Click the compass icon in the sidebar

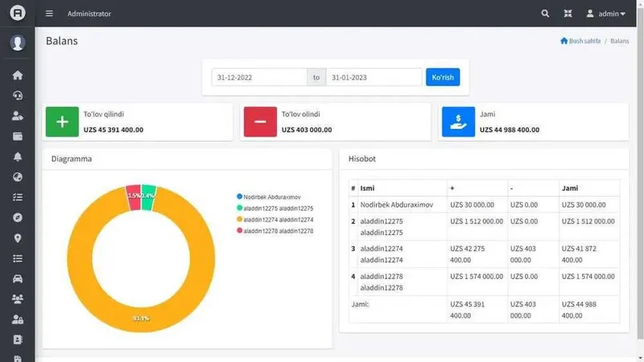[x=17, y=217]
